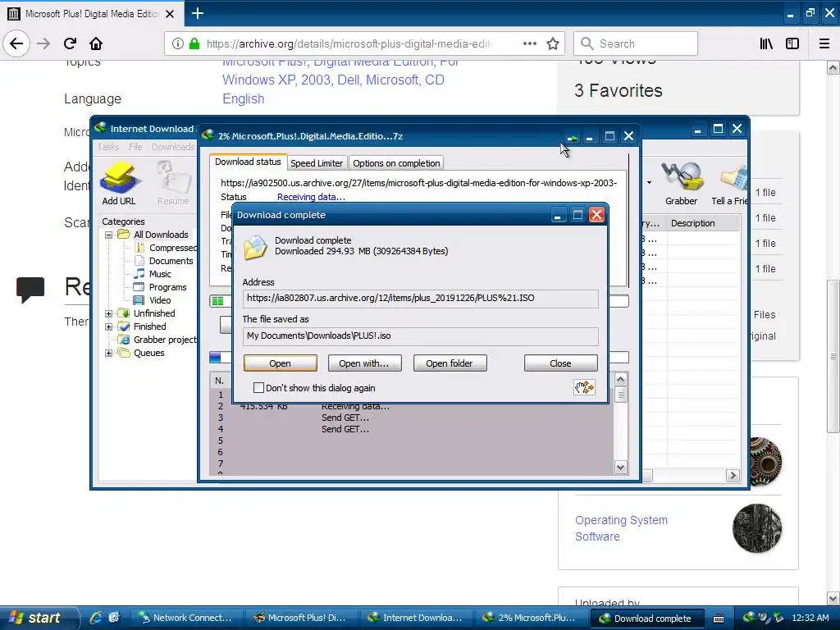Select the Video category
Viewport: 840px width, 630px height.
click(153, 300)
